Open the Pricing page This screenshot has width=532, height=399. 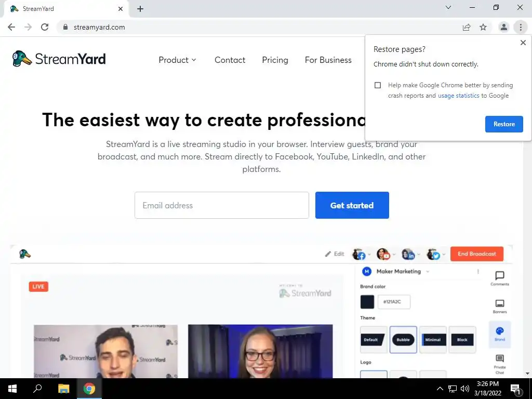click(275, 60)
